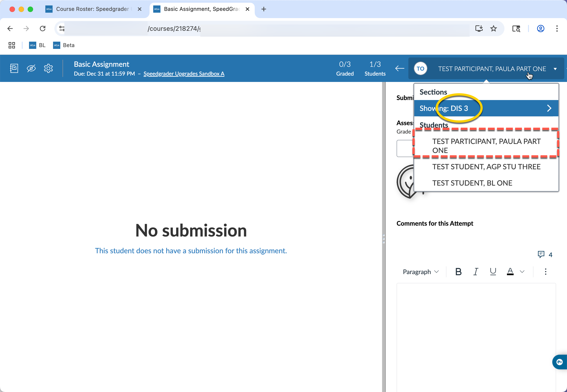Open the text color dropdown arrow
Image resolution: width=567 pixels, height=392 pixels.
click(522, 271)
